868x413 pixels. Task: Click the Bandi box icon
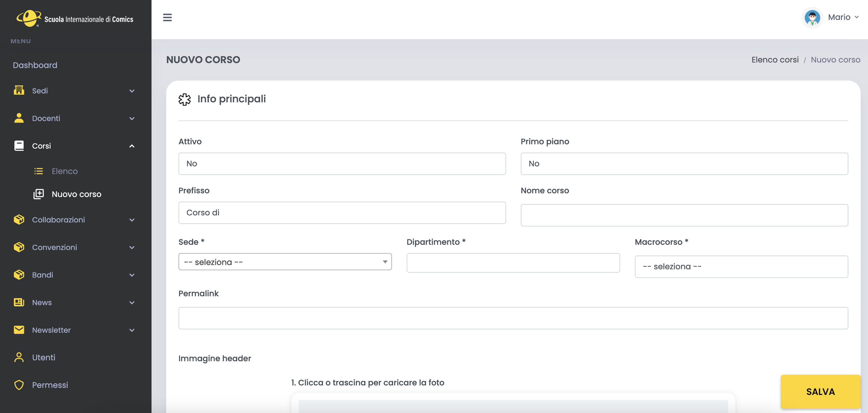pyautogui.click(x=19, y=275)
